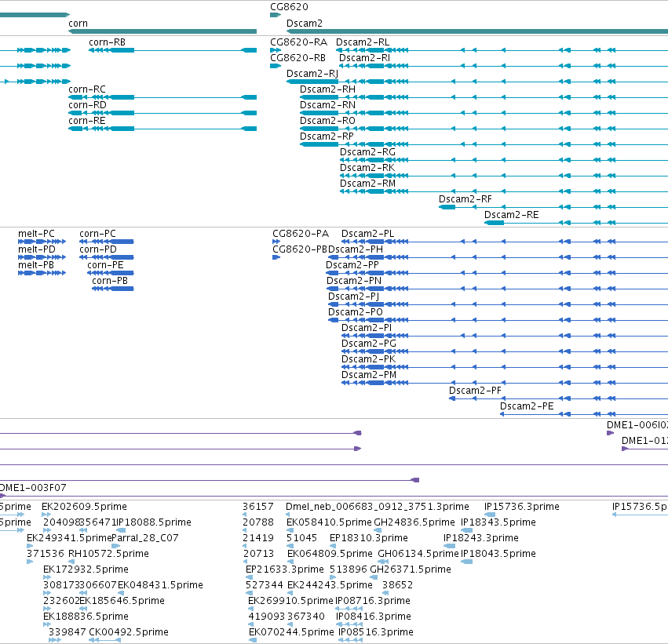Viewport: 668px width, 644px height.
Task: Select the corn-RC transcript label
Action: pyautogui.click(x=87, y=89)
